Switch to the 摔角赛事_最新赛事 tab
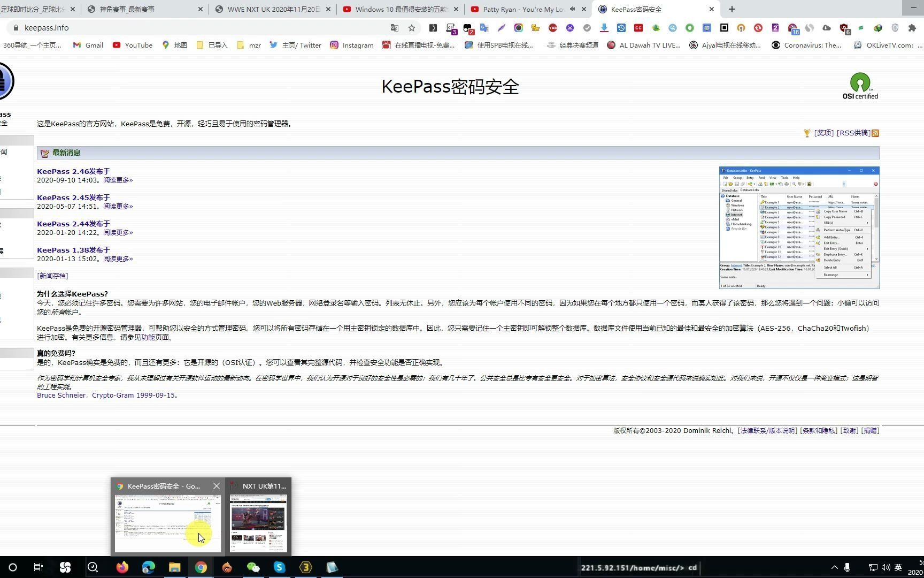Viewport: 924px width, 578px height. [x=145, y=9]
